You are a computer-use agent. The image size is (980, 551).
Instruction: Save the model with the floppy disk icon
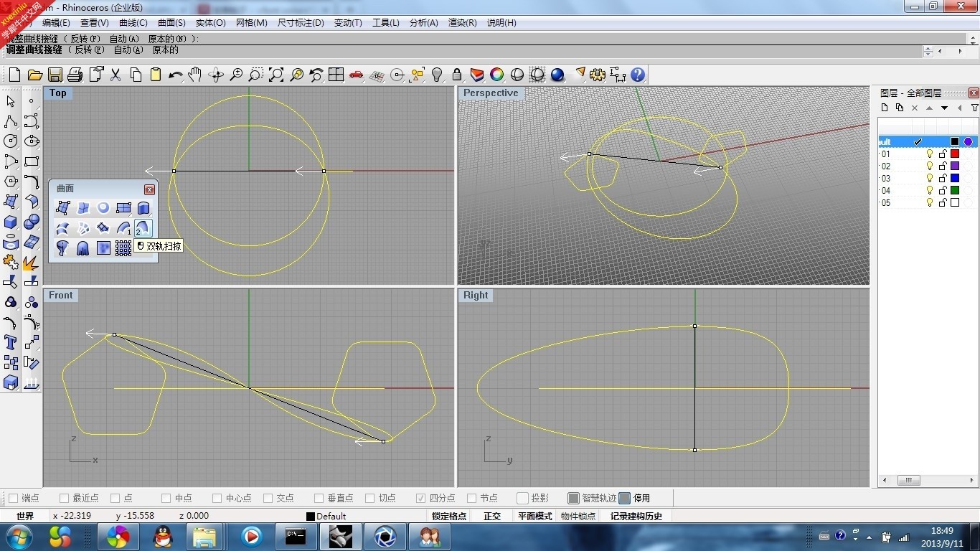[55, 75]
